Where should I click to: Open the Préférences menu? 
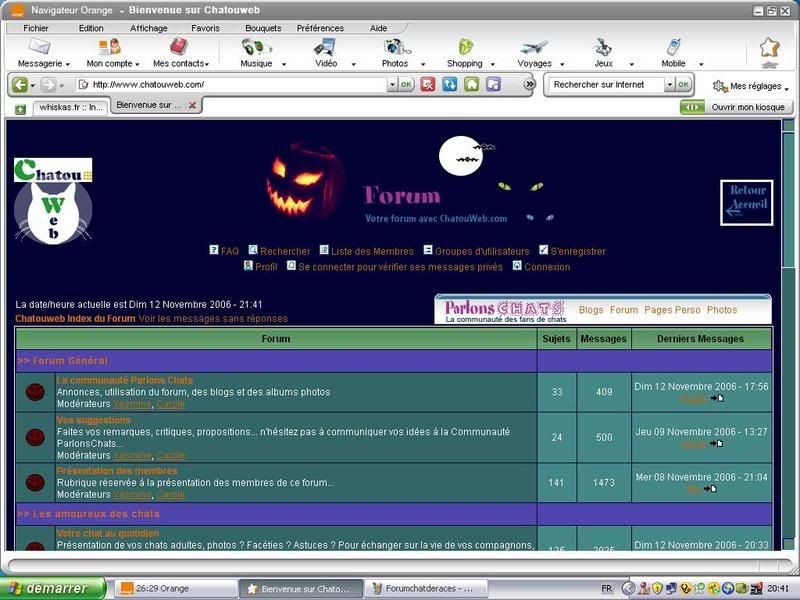[320, 28]
